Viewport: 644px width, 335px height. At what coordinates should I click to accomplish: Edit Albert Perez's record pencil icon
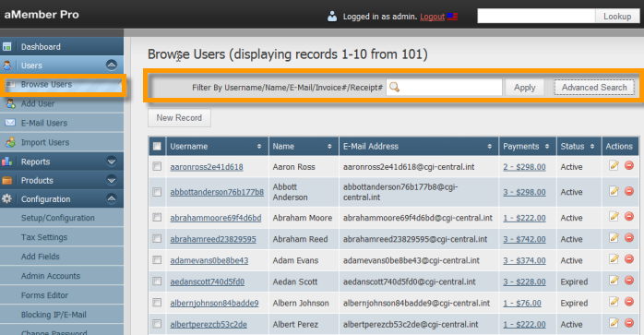pos(614,324)
